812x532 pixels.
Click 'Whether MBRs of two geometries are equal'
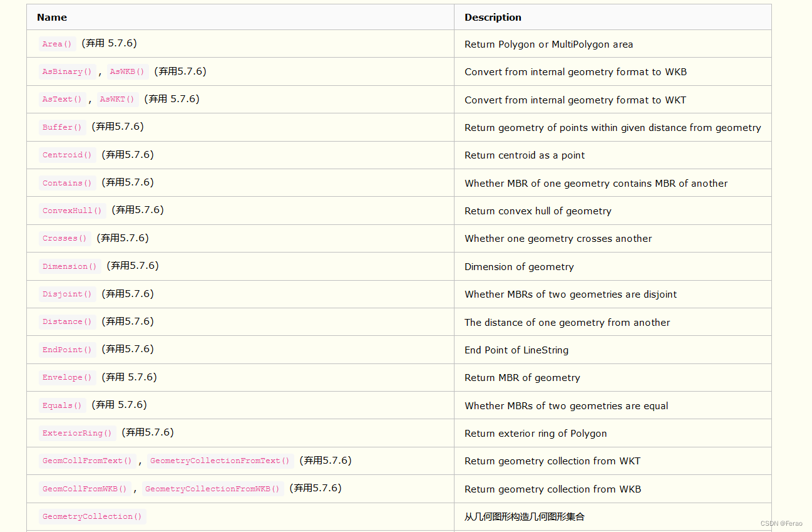pyautogui.click(x=566, y=406)
